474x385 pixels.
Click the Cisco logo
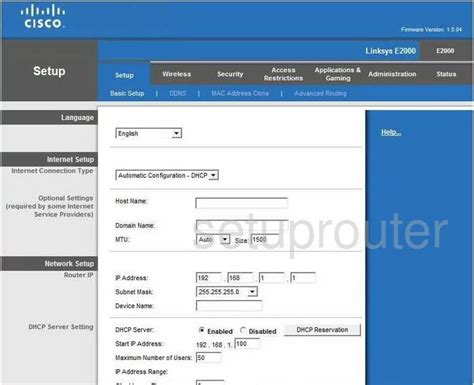tap(43, 16)
